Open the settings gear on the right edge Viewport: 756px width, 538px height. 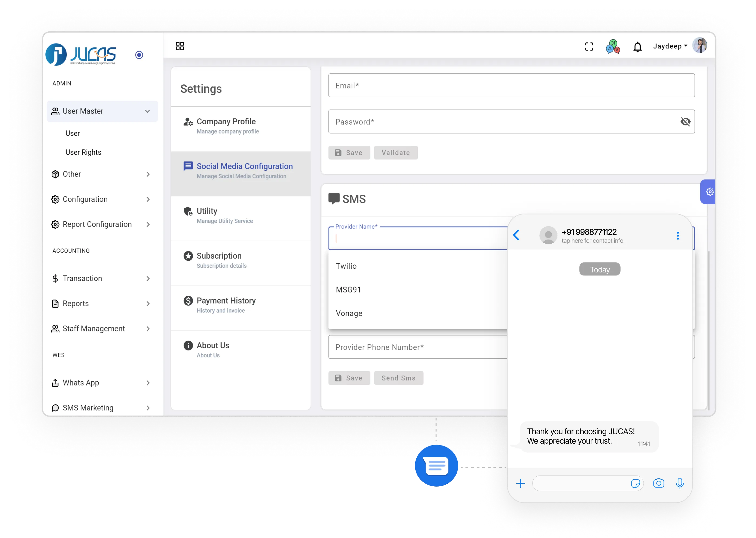[709, 191]
